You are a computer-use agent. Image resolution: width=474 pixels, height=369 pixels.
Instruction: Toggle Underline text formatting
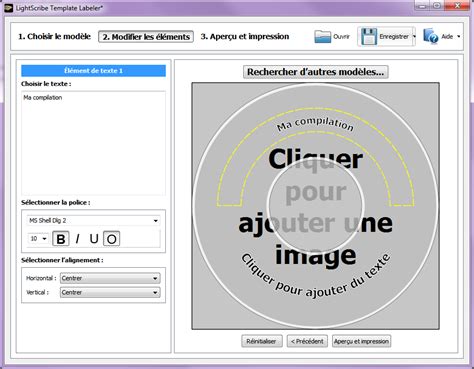pos(94,239)
